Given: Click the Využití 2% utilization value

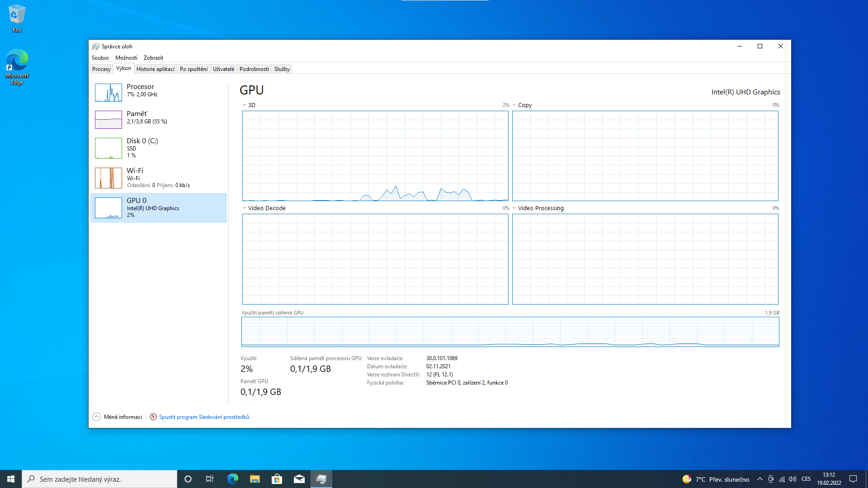Looking at the screenshot, I should [246, 369].
